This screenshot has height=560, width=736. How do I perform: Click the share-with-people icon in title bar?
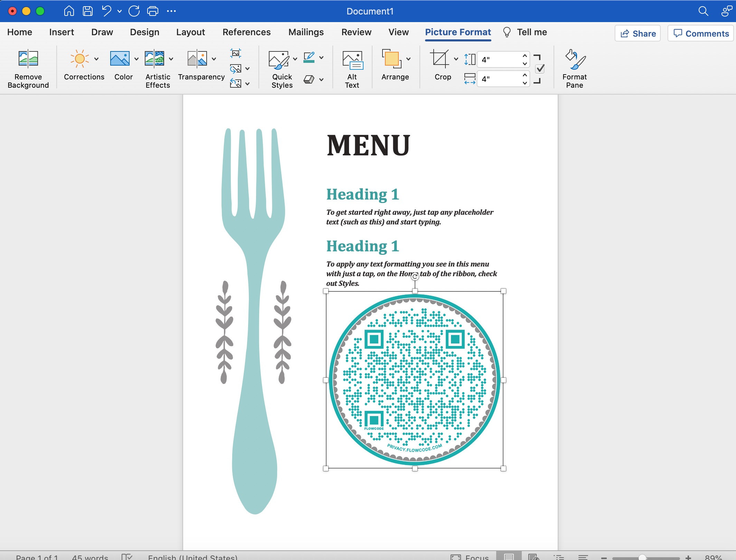tap(727, 11)
